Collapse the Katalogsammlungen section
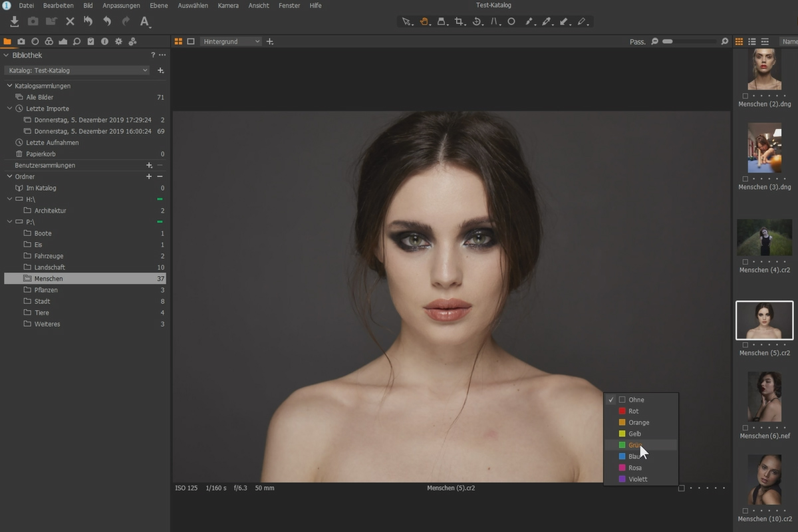The width and height of the screenshot is (798, 532). pos(9,86)
